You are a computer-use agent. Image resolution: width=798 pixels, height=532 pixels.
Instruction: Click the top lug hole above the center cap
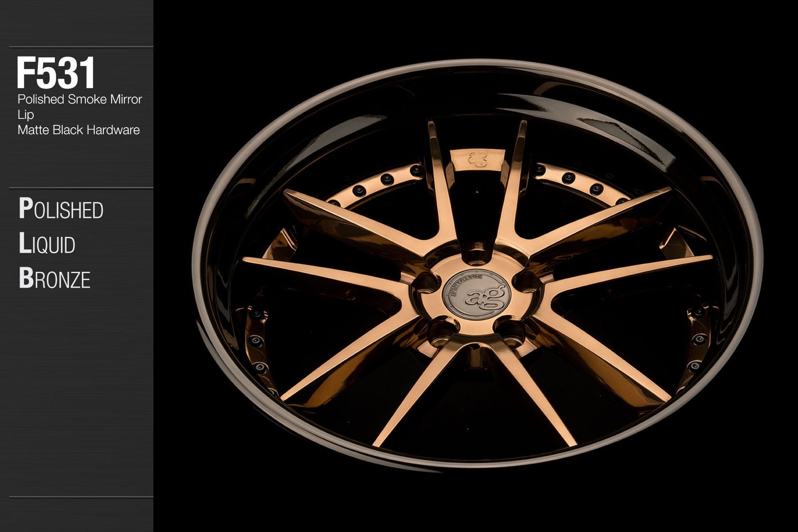click(x=476, y=258)
